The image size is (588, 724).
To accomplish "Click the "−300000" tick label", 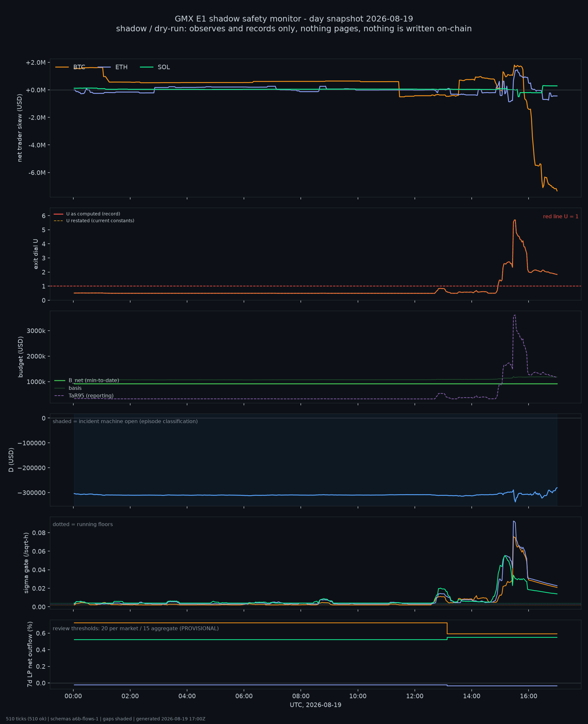I will (x=32, y=493).
